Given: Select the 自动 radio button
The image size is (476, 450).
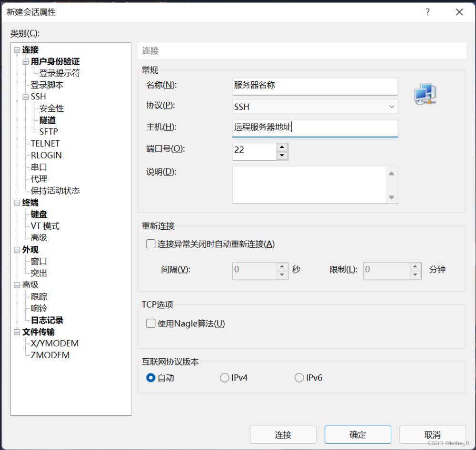Looking at the screenshot, I should [150, 378].
